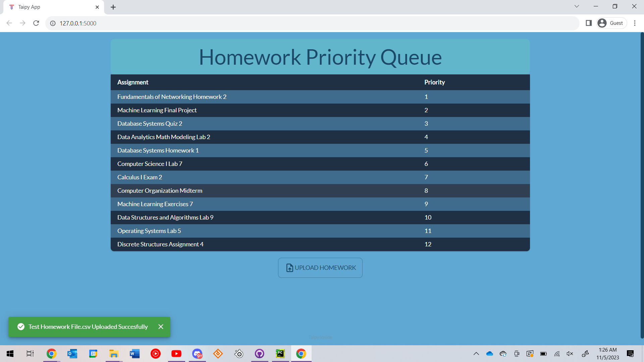Click the site information icon in the address bar
This screenshot has height=362, width=644.
[x=53, y=23]
